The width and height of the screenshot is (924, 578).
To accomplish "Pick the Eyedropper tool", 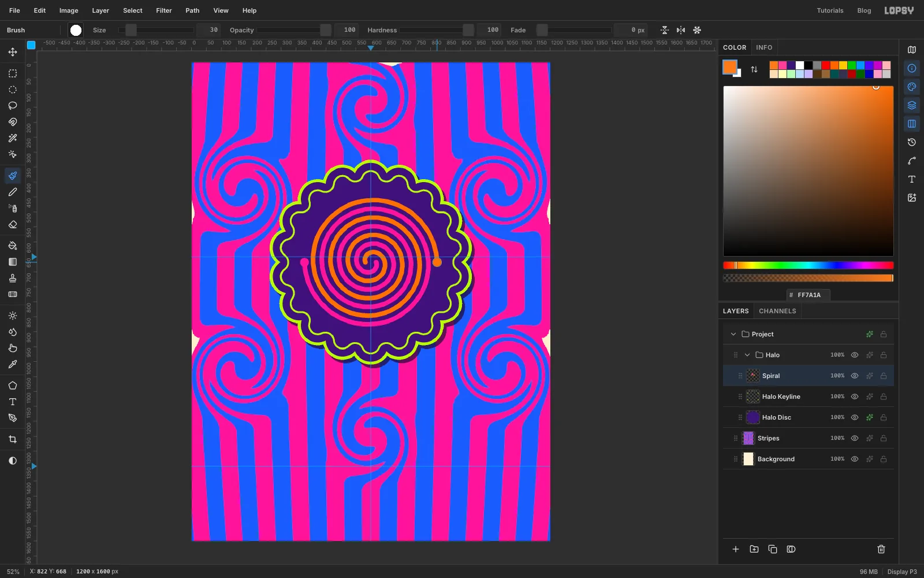I will [x=13, y=365].
